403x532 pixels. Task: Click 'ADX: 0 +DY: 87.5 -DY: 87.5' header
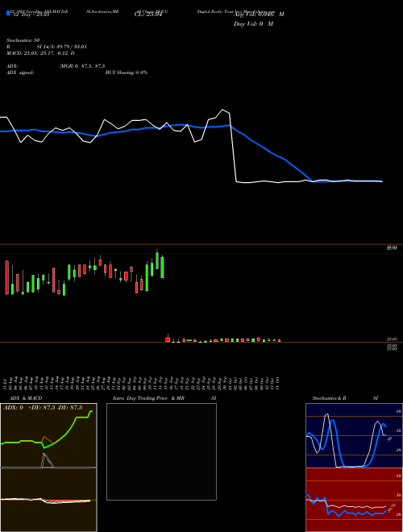click(43, 408)
